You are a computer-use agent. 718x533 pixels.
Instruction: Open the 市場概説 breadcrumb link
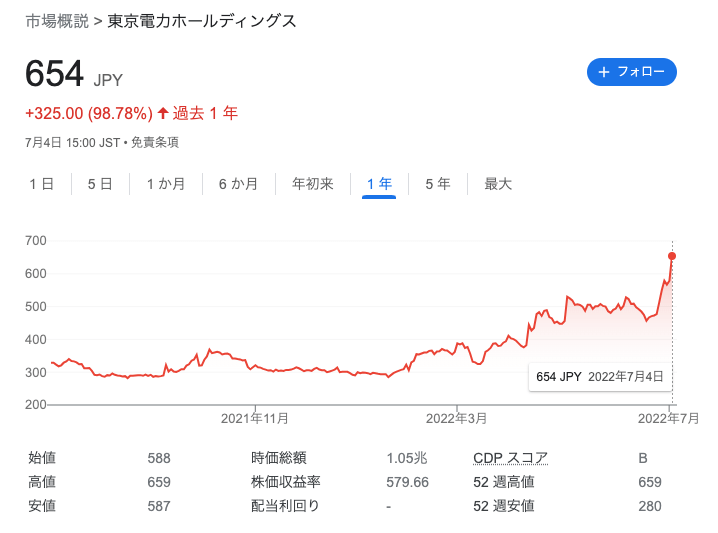click(57, 21)
